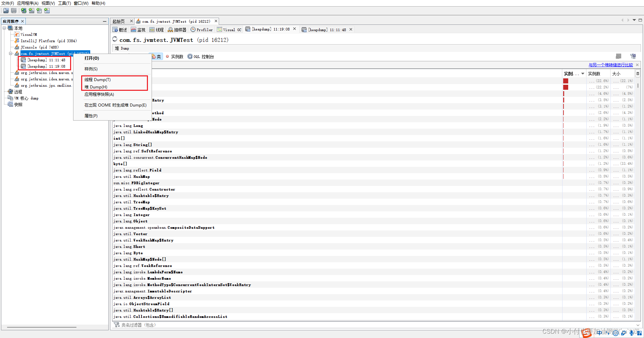644x338 pixels.
Task: Select the VM 核心 dump tree node
Action: [x=23, y=98]
